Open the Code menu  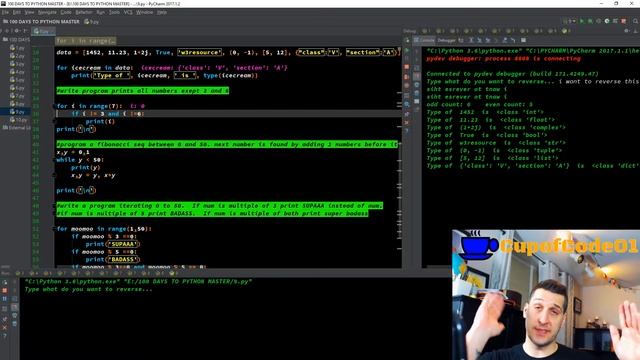pyautogui.click(x=66, y=12)
